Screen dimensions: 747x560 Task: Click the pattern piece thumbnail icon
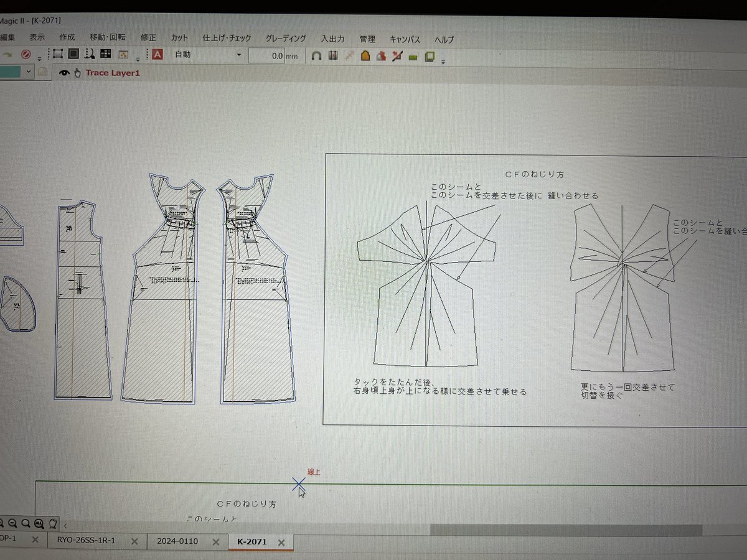[x=123, y=55]
